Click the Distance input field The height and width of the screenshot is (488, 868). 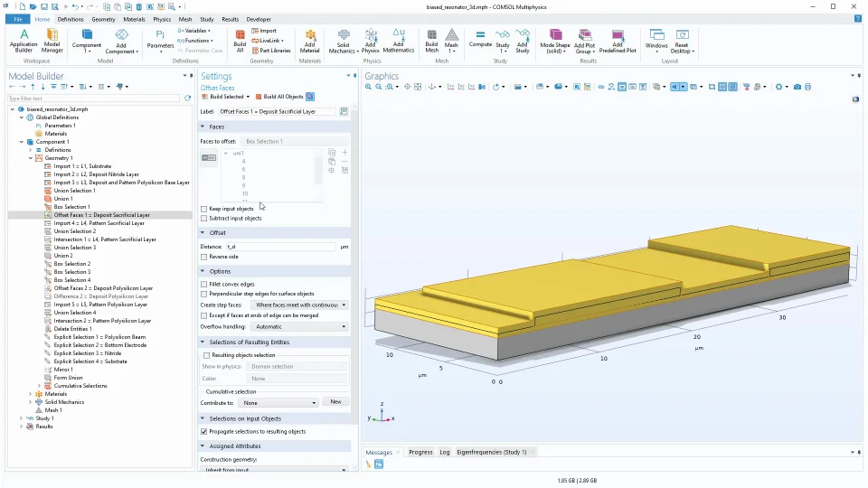coord(280,247)
